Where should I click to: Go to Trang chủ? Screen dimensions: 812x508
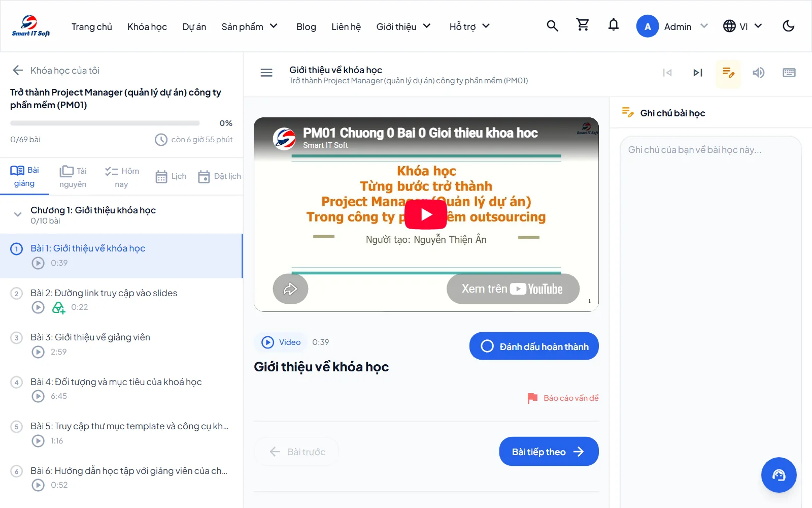tap(92, 26)
